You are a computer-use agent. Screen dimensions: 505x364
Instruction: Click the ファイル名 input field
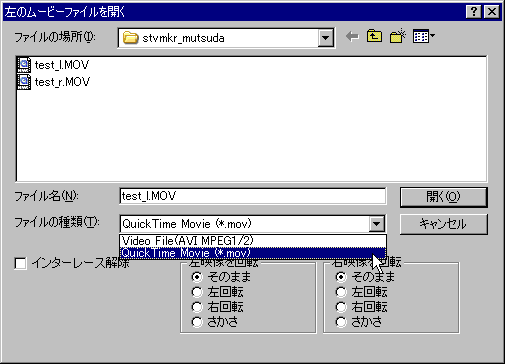tap(253, 196)
